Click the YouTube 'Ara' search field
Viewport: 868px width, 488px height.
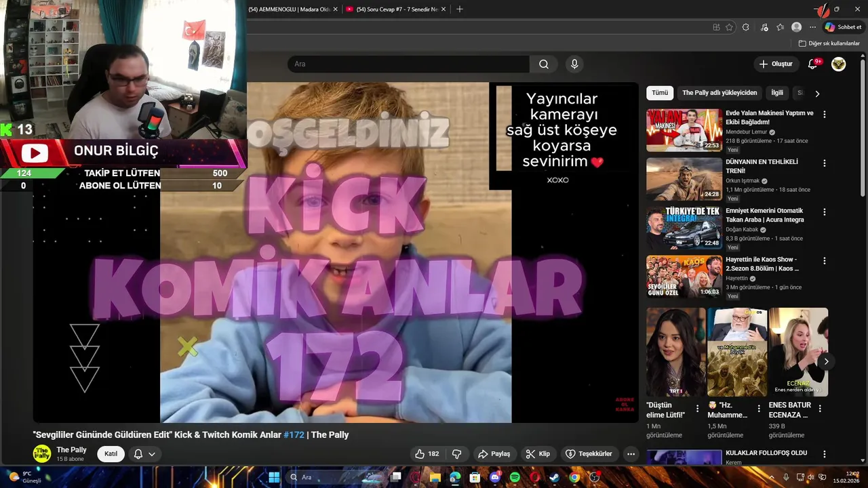point(408,64)
